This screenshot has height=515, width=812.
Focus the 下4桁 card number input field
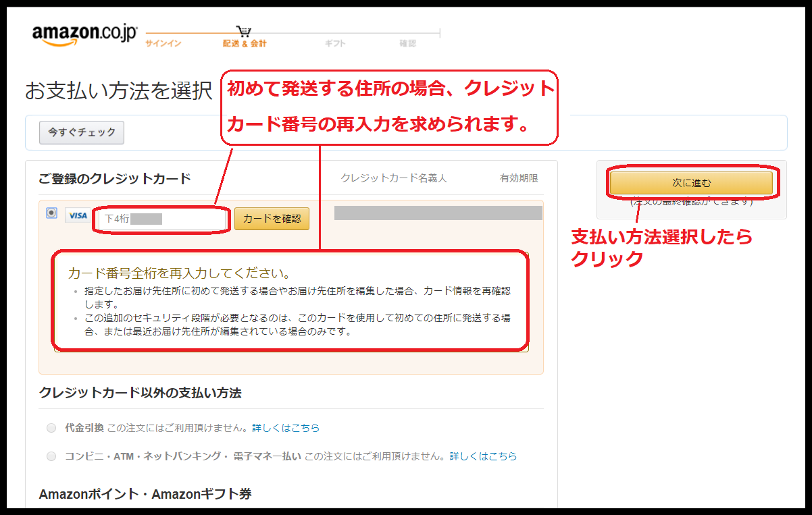tap(161, 219)
